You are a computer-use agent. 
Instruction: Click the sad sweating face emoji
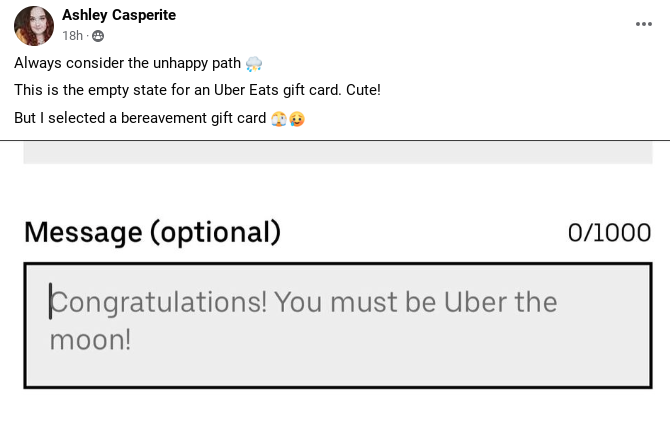point(297,118)
